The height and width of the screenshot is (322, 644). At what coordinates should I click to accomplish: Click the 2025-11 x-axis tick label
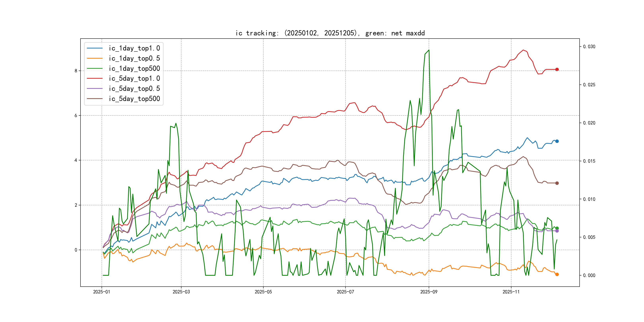coord(511,292)
